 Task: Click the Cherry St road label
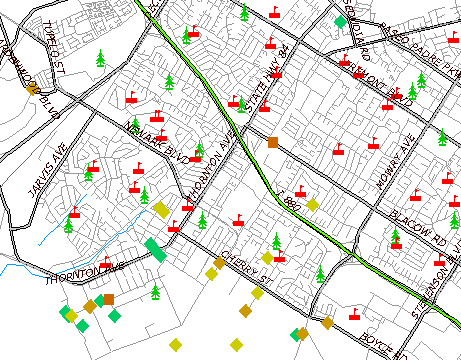click(247, 268)
